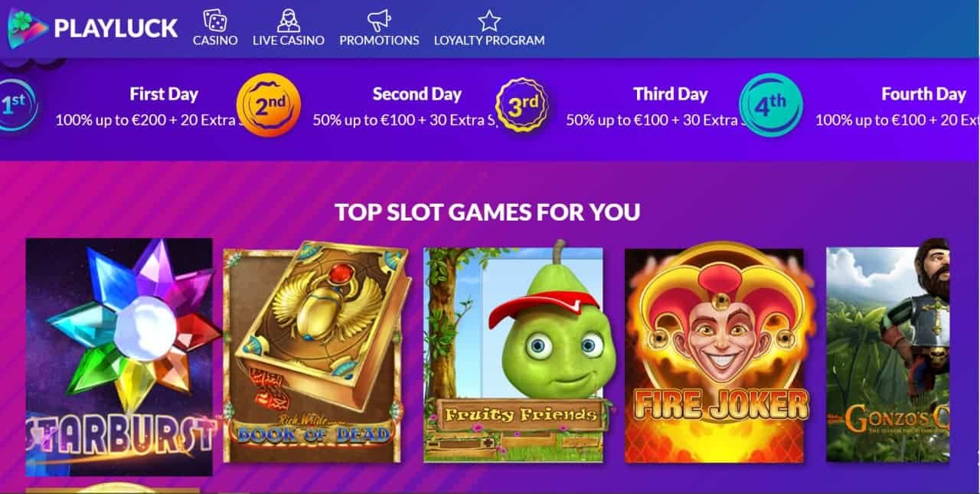
Task: Launch the Starburst slot game
Action: [119, 357]
